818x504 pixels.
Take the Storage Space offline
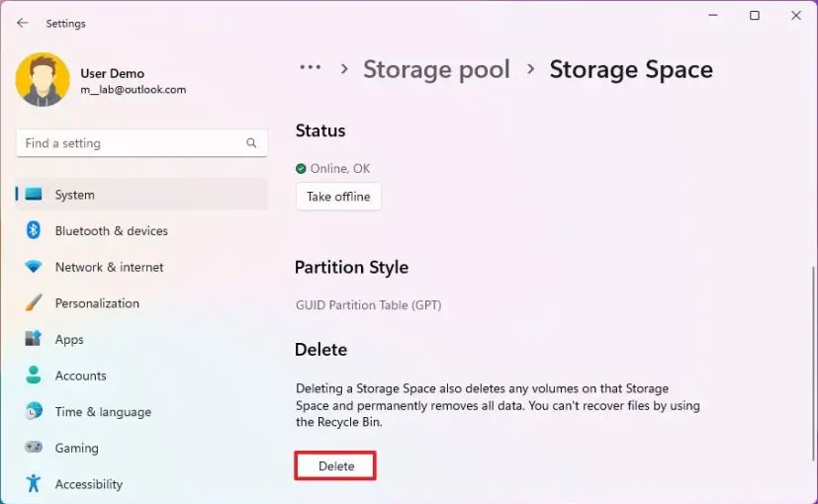coord(338,197)
